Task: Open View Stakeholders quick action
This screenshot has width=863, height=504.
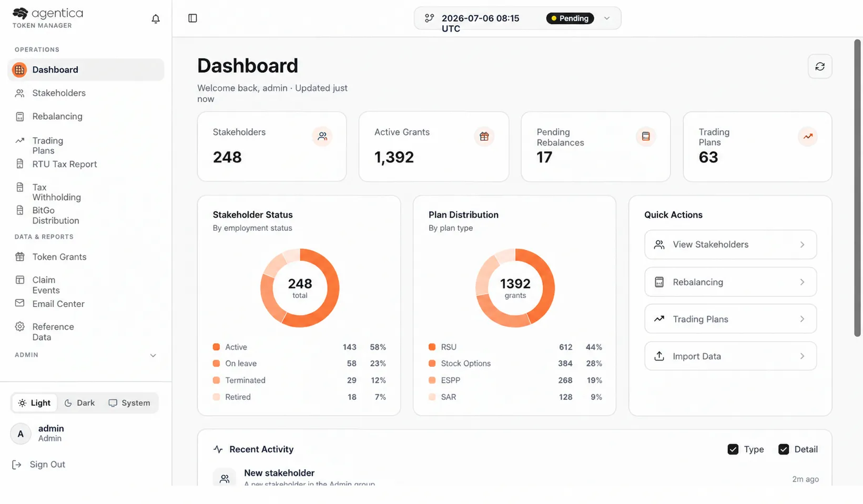Action: coord(730,244)
